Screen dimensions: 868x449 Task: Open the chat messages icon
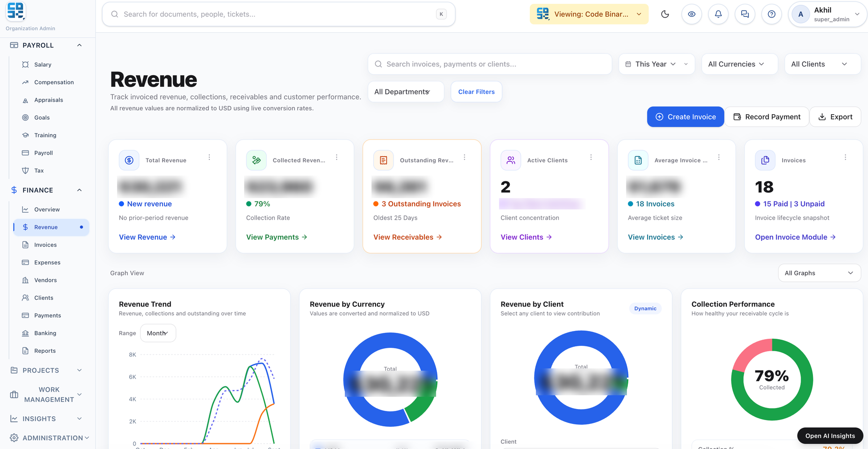[745, 14]
